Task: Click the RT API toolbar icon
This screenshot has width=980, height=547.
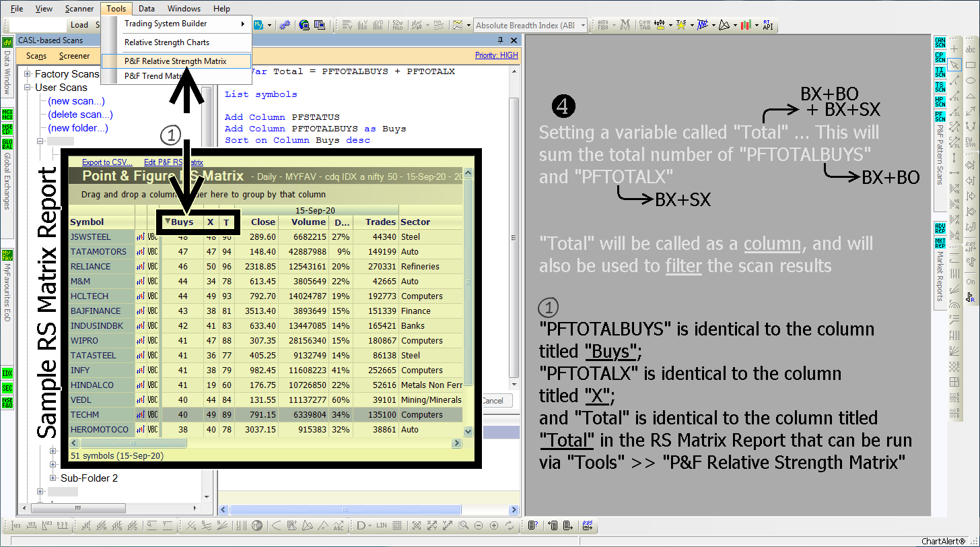Action: [x=767, y=25]
